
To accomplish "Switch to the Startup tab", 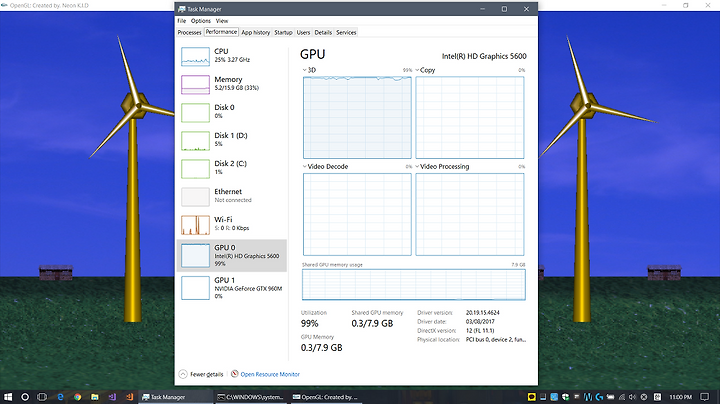I will pyautogui.click(x=283, y=33).
